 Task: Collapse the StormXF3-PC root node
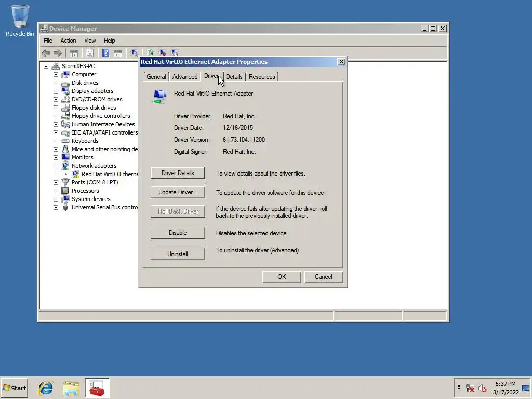pyautogui.click(x=46, y=66)
